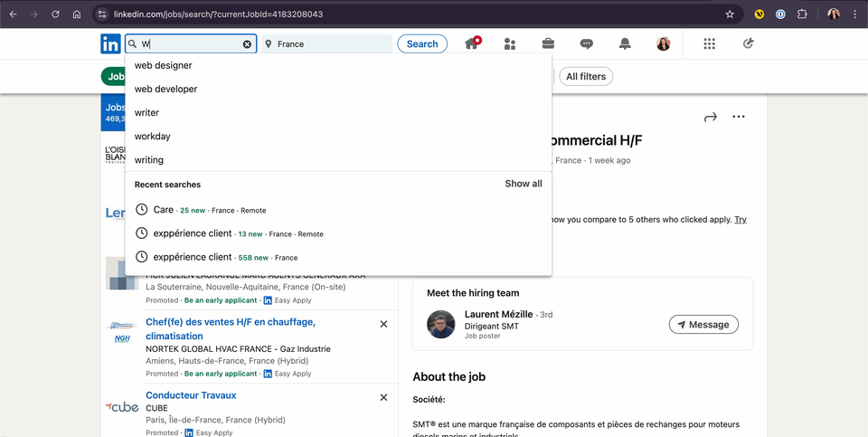Screen dimensions: 868x437
Task: Dismiss the Conducteur Travaux job listing
Action: tap(383, 397)
